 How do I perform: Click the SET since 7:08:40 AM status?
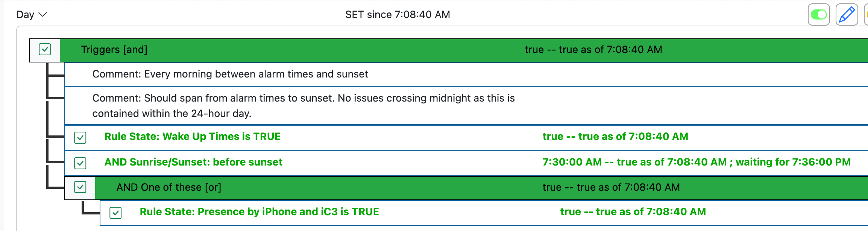[x=398, y=15]
